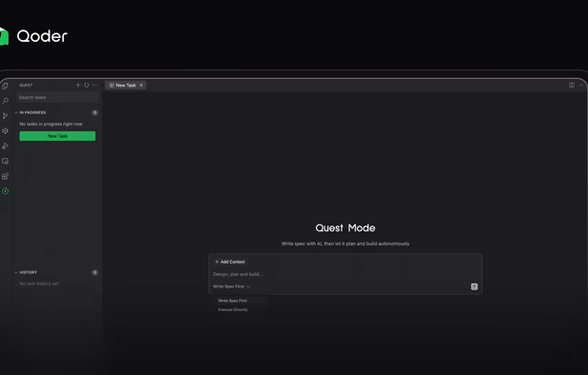
Task: Click the 'Write spec with AI' subtitle text
Action: pos(345,244)
